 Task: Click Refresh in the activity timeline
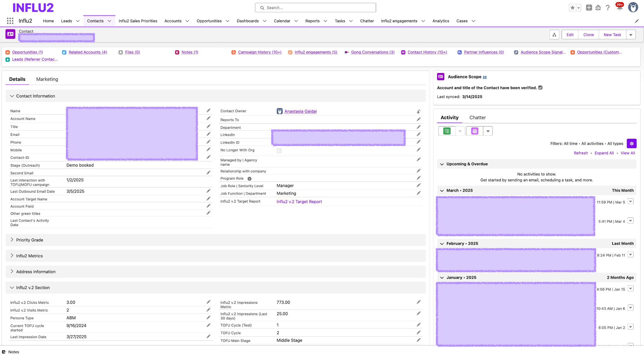tap(580, 153)
